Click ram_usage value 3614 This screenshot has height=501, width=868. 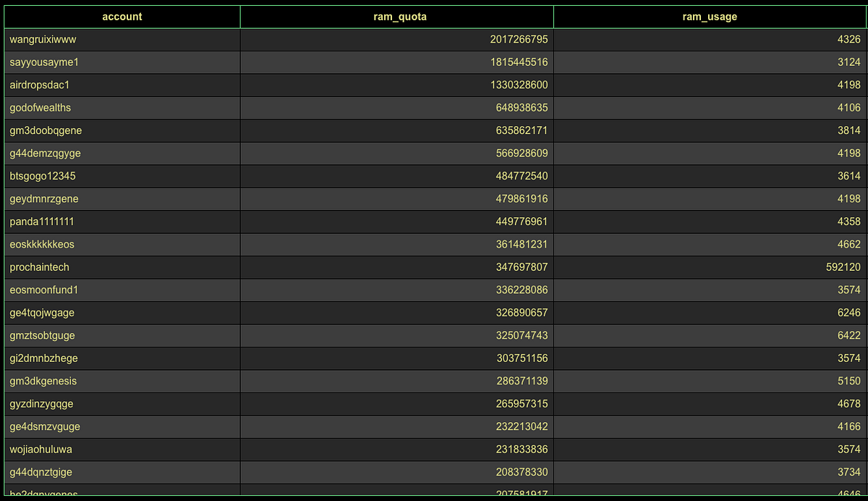[848, 177]
